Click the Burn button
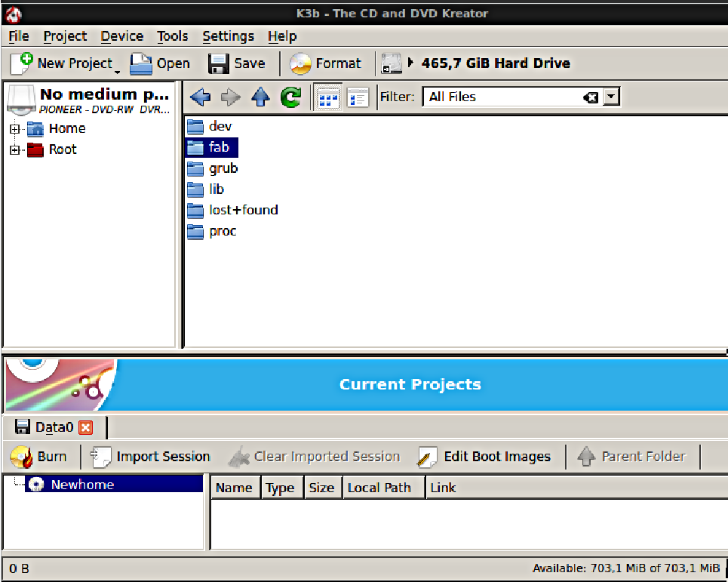 [38, 457]
